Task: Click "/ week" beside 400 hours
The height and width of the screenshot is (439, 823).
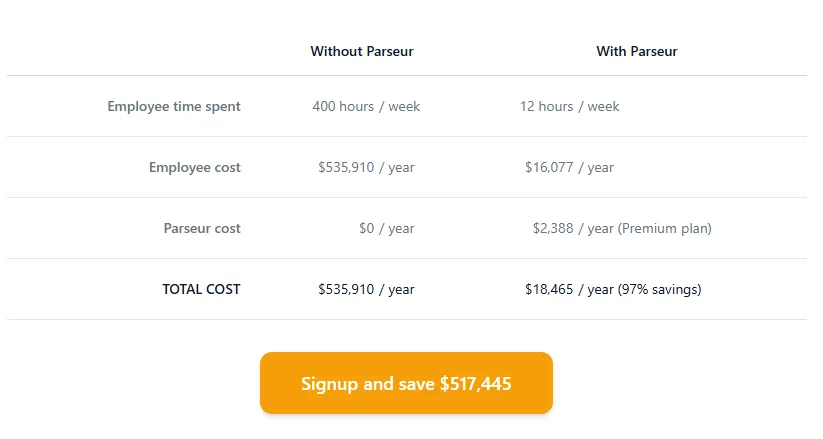Action: pyautogui.click(x=400, y=106)
